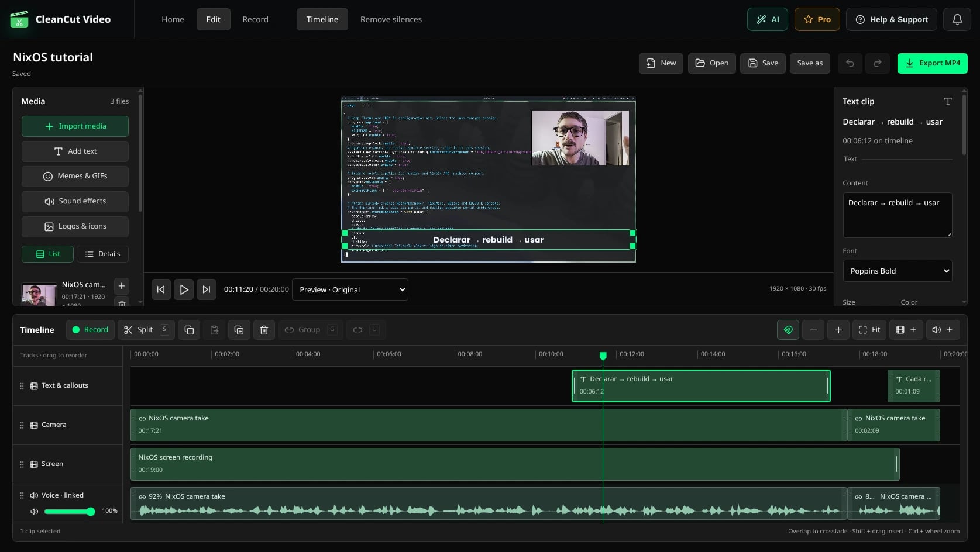The width and height of the screenshot is (980, 552).
Task: Click the text Content input field
Action: pos(897,215)
